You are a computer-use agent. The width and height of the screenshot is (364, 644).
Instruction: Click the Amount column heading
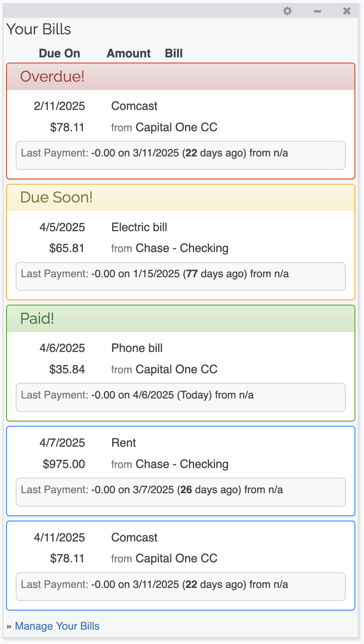pyautogui.click(x=129, y=53)
